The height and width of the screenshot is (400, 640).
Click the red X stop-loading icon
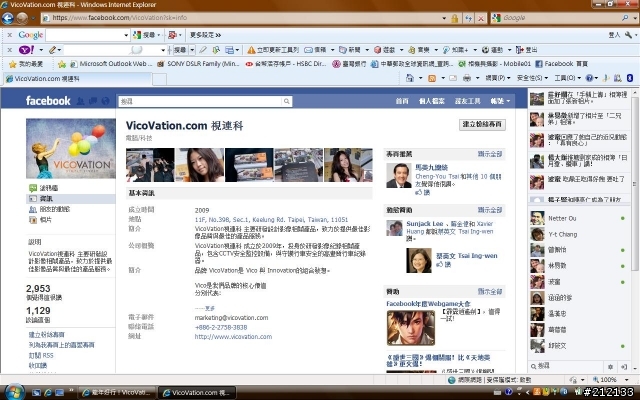point(481,18)
